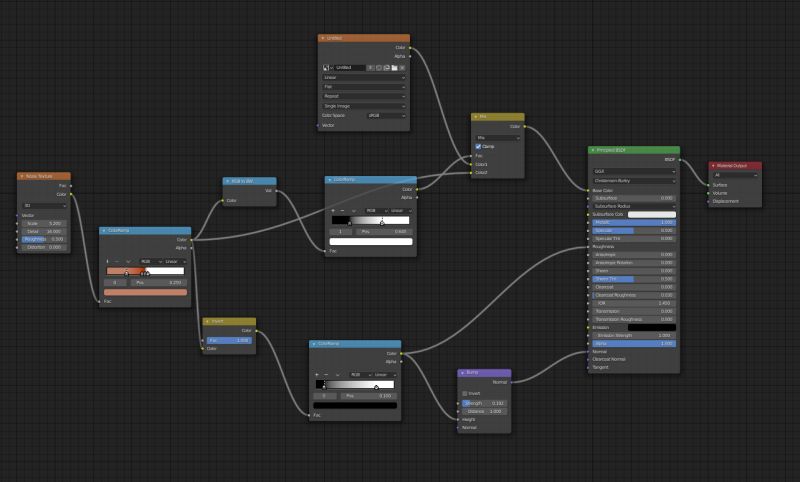Click the Normal output socket on the Bump node
The image size is (800, 482).
[x=511, y=382]
